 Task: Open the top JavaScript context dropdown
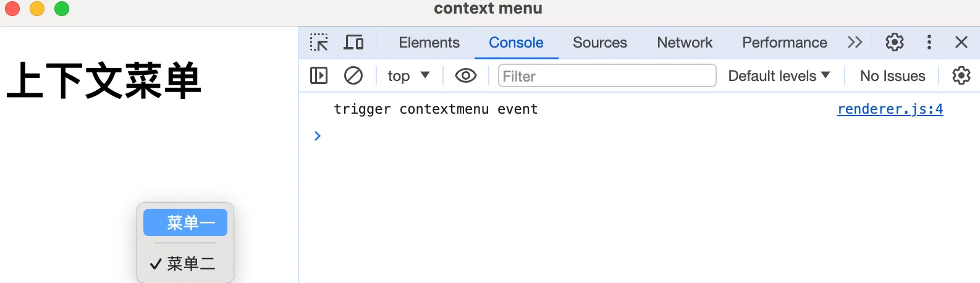click(408, 76)
